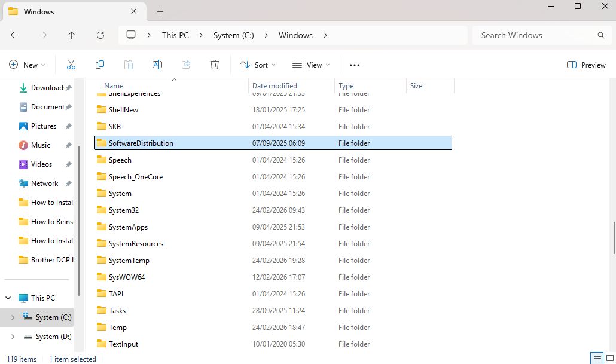
Task: Switch to details view layout icon
Action: click(597, 359)
